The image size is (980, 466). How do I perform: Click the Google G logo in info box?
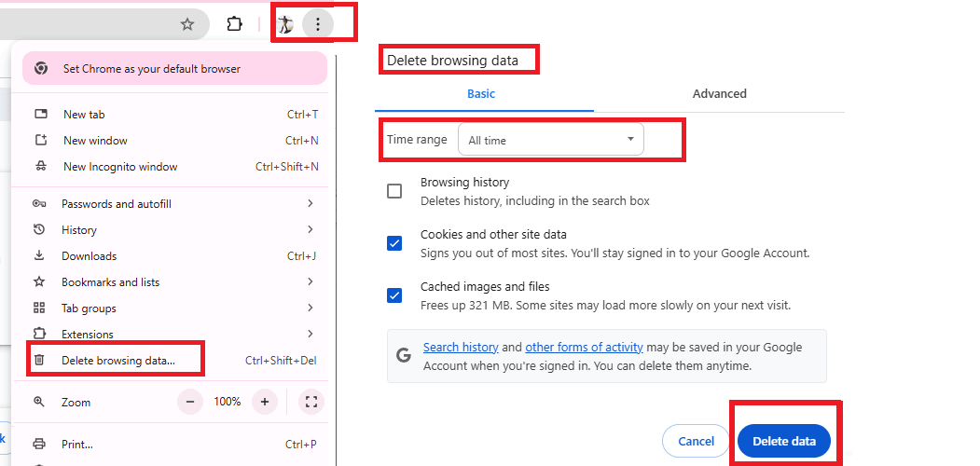pyautogui.click(x=404, y=355)
